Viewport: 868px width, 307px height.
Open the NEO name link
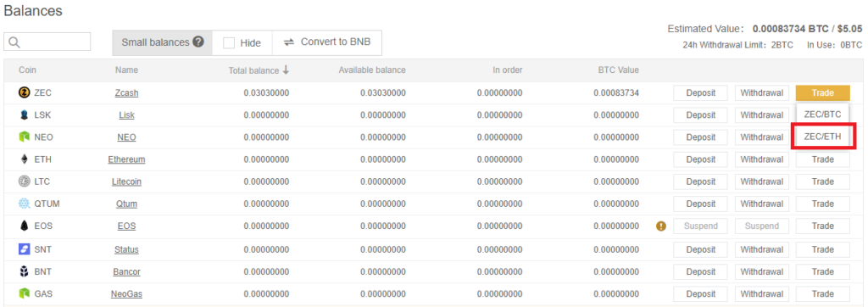[127, 137]
